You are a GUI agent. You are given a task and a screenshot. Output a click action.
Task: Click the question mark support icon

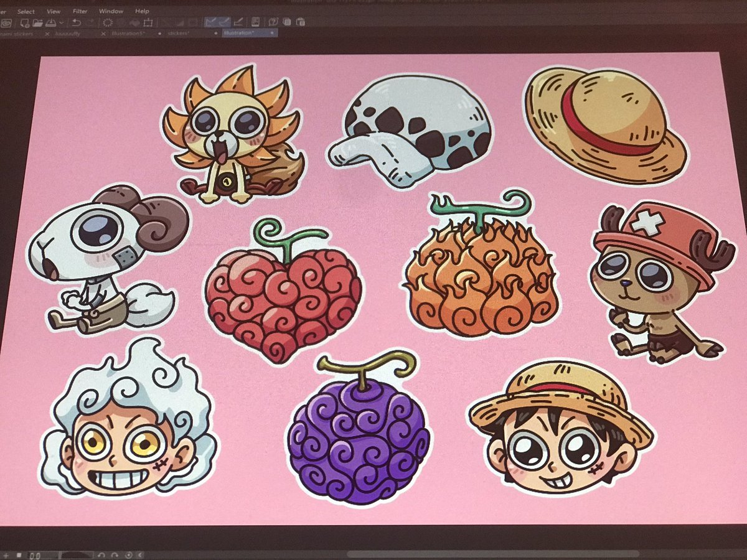point(273,23)
